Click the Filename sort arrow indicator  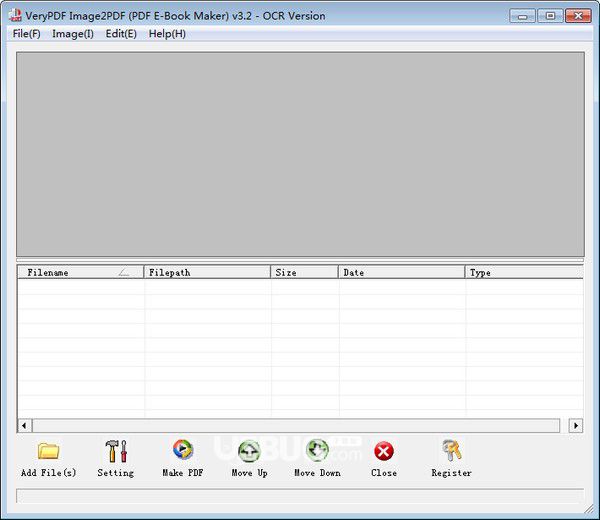click(x=124, y=272)
